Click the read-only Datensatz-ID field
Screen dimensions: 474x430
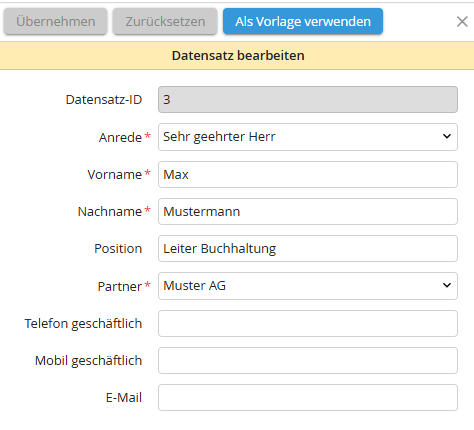coord(308,99)
